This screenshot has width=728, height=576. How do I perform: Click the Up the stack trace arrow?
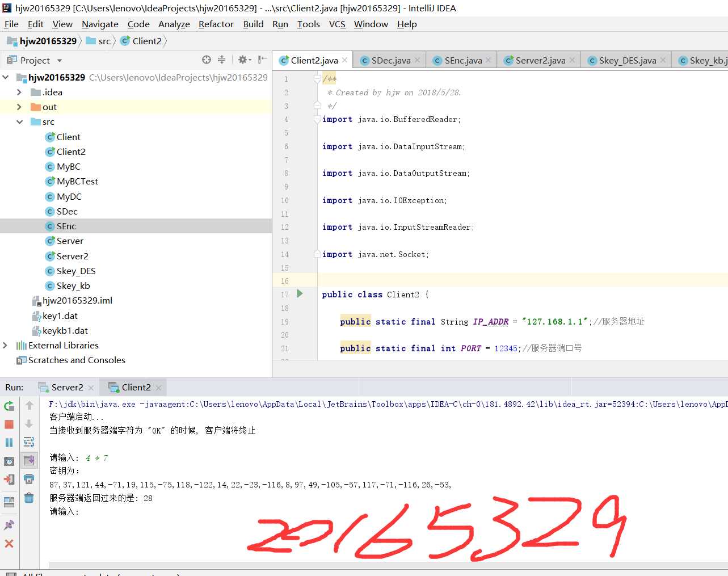coord(29,406)
